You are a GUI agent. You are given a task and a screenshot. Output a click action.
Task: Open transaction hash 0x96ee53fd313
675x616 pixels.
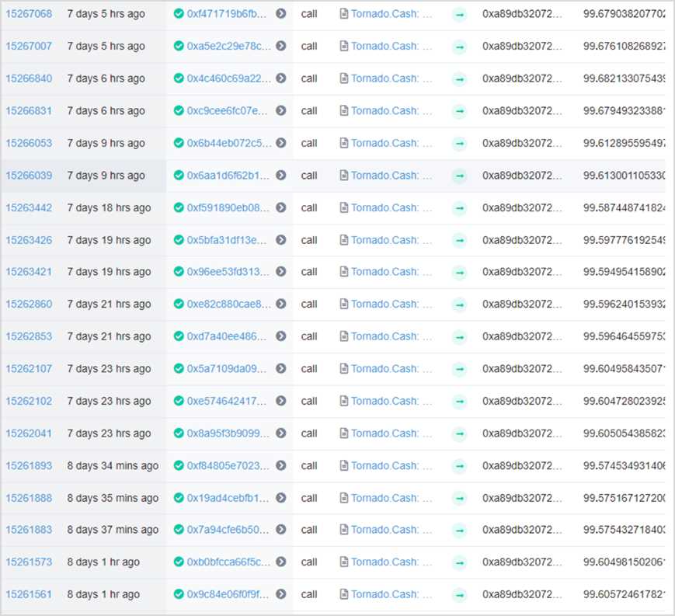[228, 272]
